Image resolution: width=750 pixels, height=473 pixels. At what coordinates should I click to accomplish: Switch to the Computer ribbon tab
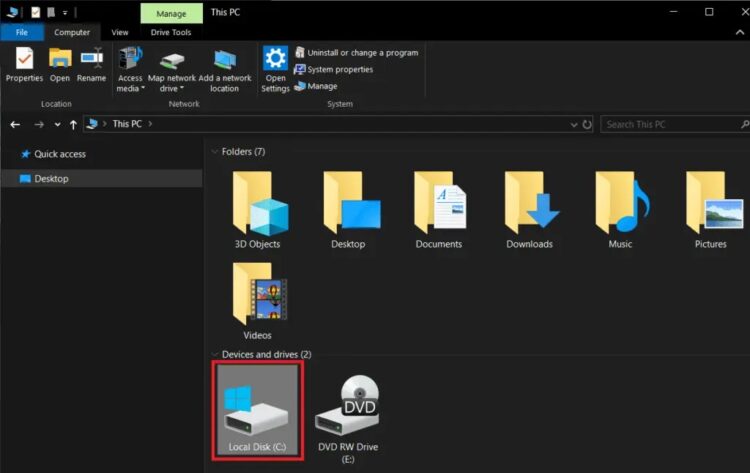coord(72,32)
